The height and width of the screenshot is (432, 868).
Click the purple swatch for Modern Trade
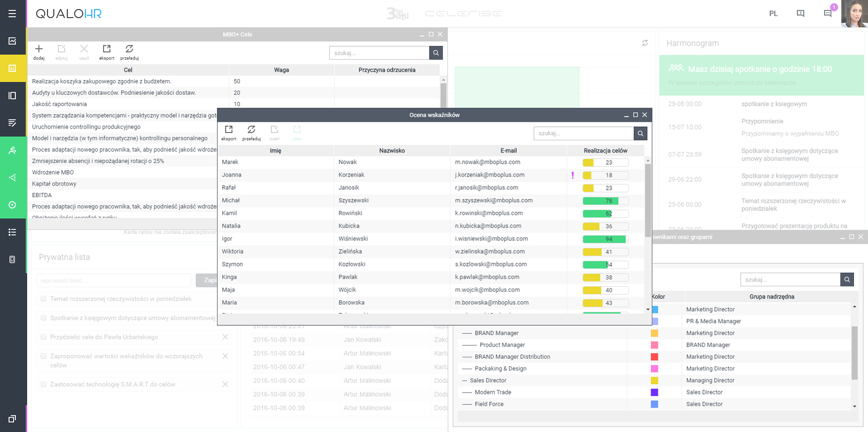[x=654, y=392]
